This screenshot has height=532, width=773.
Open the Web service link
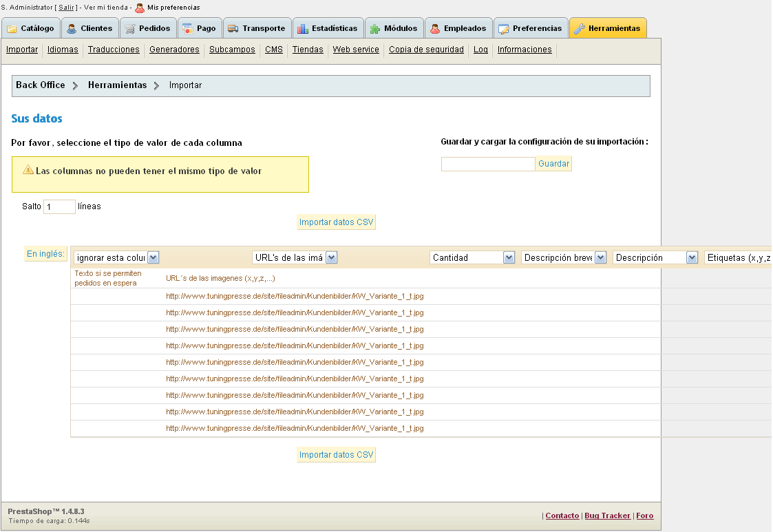pyautogui.click(x=355, y=50)
